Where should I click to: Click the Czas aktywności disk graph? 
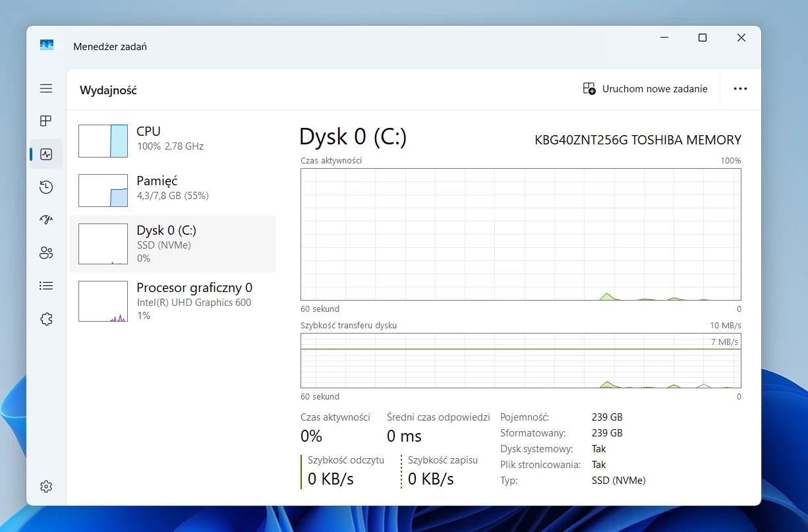pos(521,234)
